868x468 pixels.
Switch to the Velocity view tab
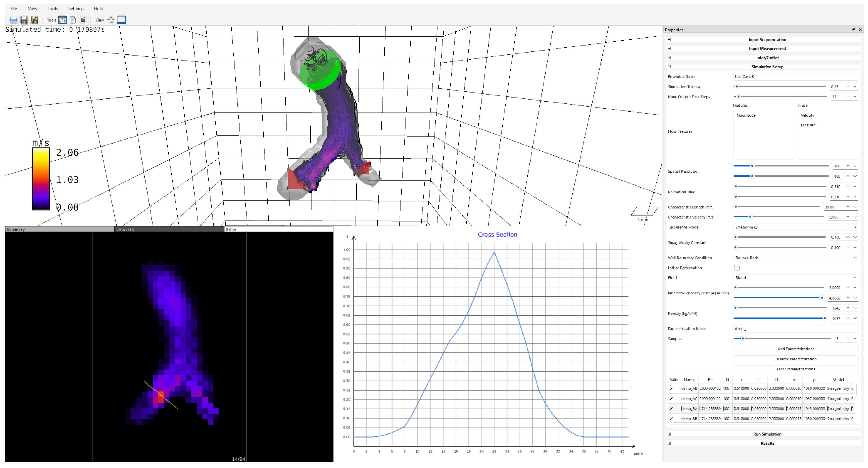tap(169, 230)
